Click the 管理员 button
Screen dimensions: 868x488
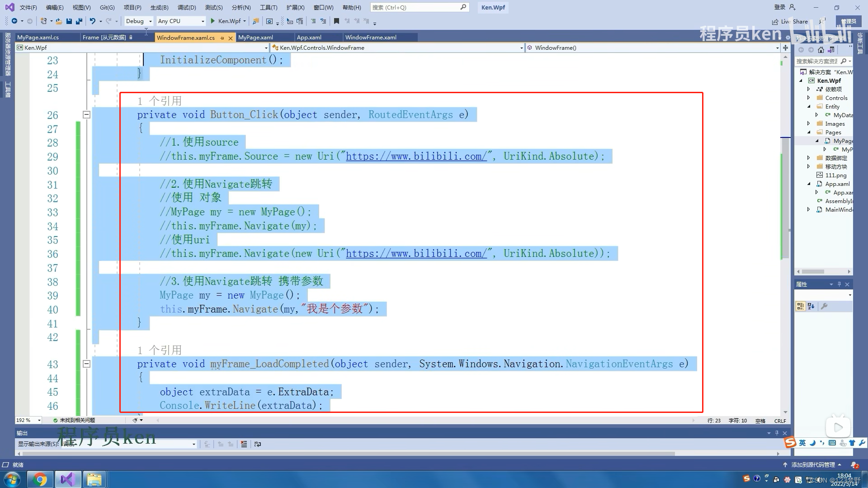coord(849,21)
